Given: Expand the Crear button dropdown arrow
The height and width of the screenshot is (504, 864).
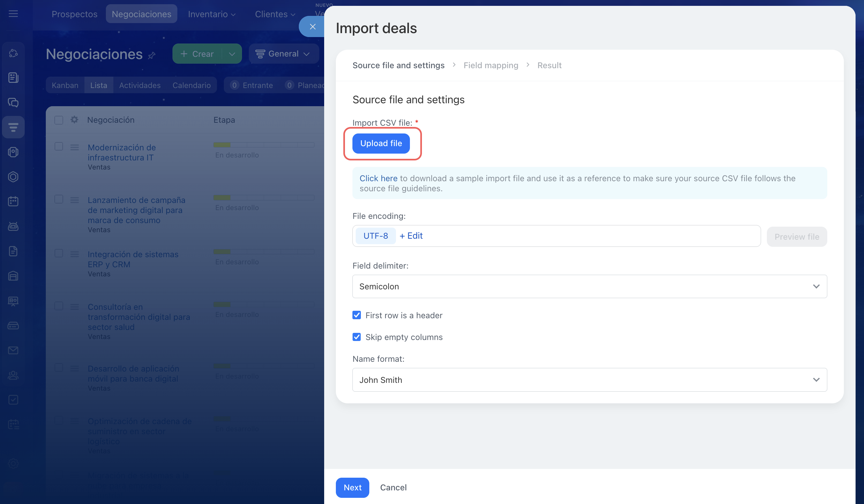Looking at the screenshot, I should pyautogui.click(x=232, y=54).
